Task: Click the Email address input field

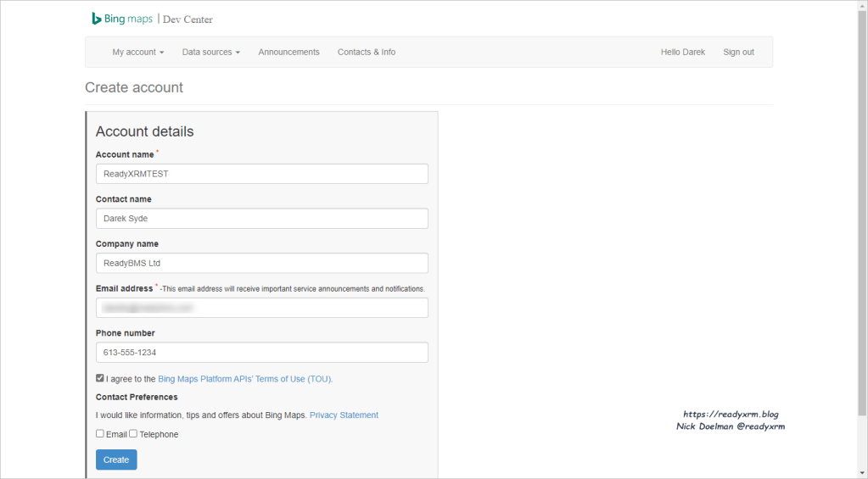Action: pos(261,308)
